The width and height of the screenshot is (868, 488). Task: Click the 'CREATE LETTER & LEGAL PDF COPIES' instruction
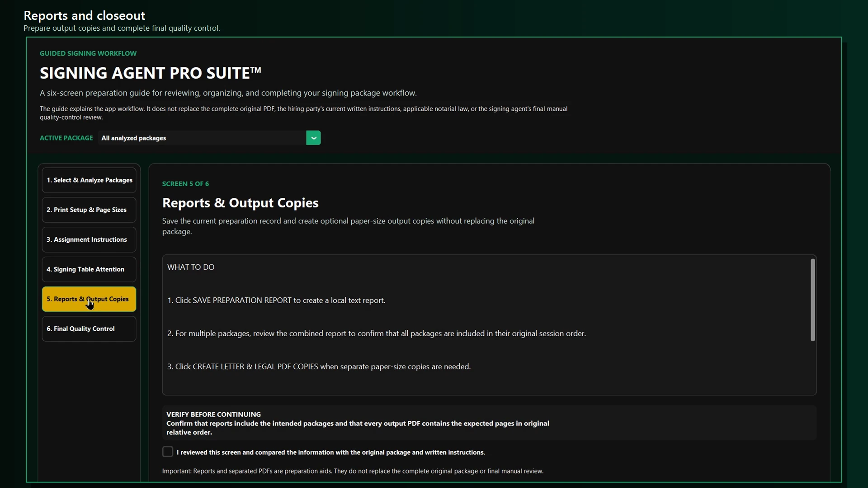pos(319,366)
